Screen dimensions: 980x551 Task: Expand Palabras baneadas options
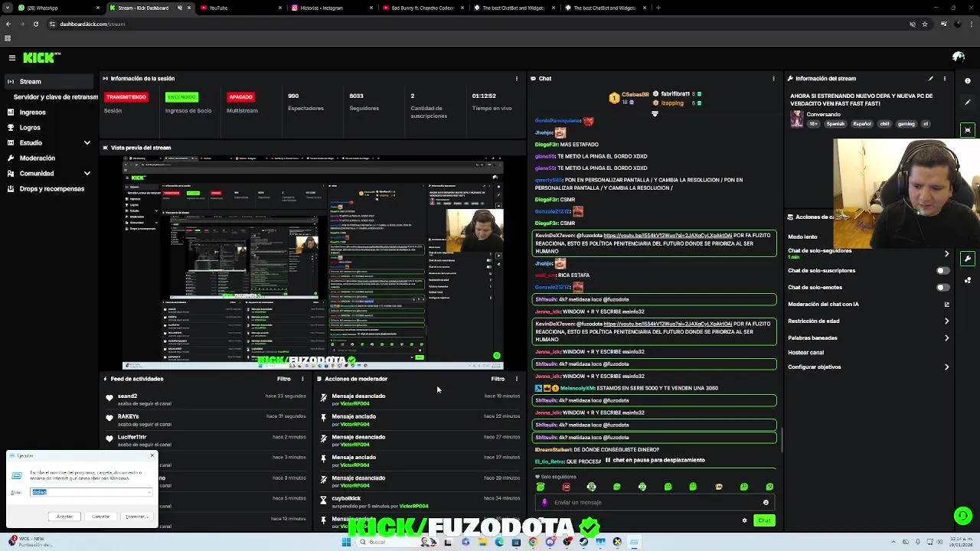(x=946, y=337)
